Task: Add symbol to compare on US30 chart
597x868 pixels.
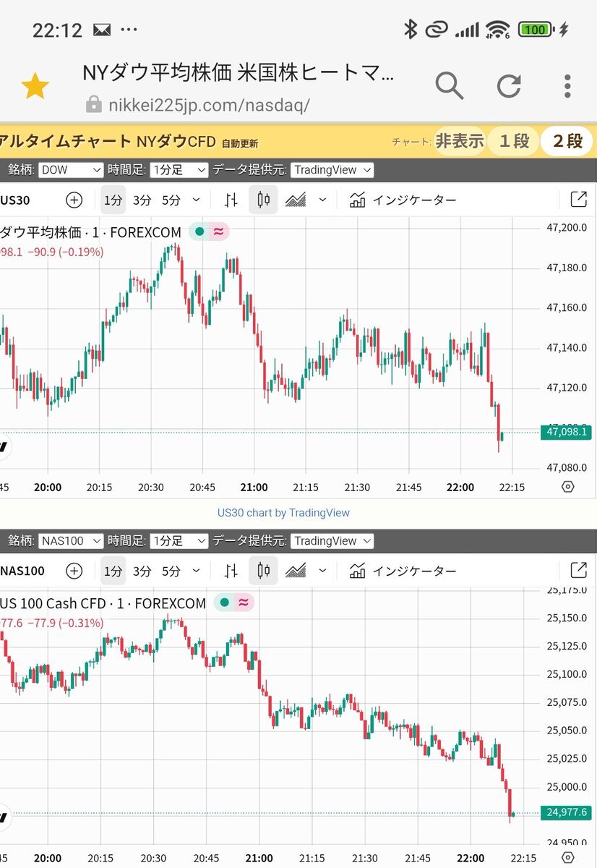Action: click(74, 200)
